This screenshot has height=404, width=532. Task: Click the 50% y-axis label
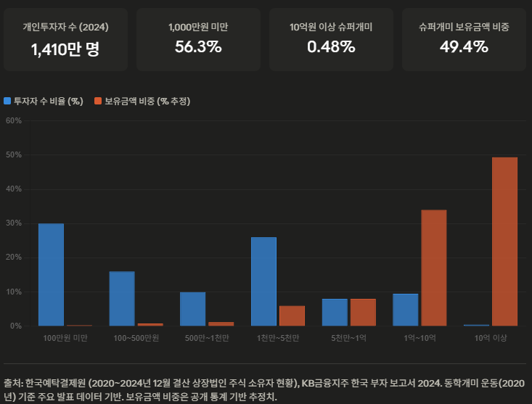click(x=14, y=155)
